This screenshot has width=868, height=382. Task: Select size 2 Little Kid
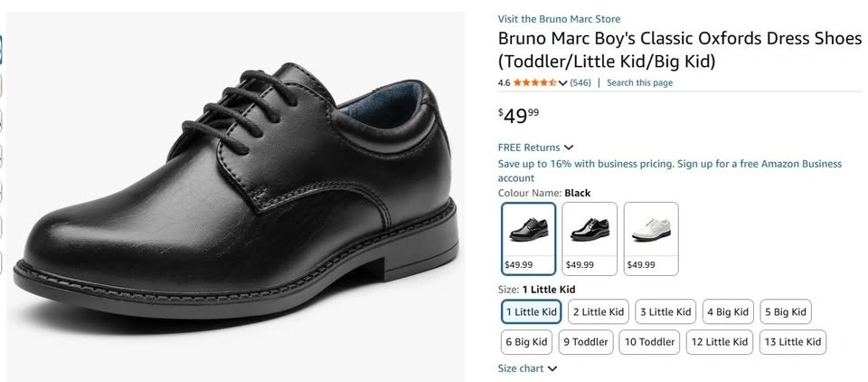click(599, 312)
